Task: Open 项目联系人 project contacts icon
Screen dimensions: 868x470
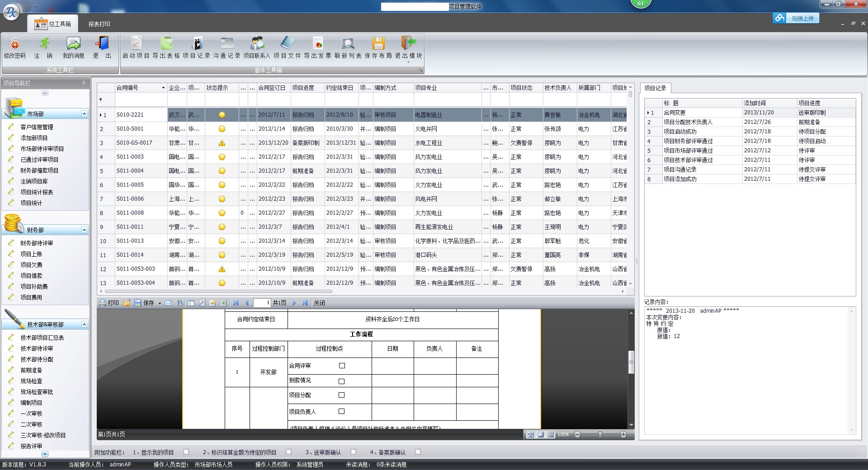Action: coord(257,44)
